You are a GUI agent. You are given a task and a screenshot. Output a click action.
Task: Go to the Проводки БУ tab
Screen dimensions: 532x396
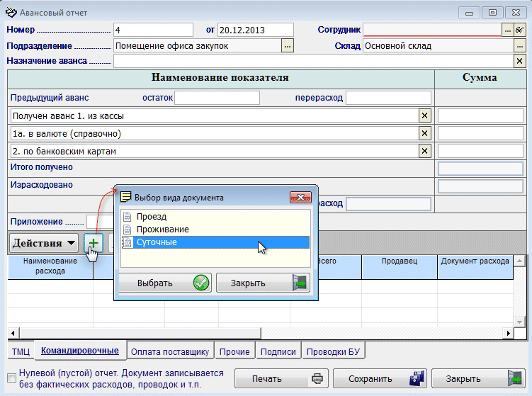tap(333, 352)
